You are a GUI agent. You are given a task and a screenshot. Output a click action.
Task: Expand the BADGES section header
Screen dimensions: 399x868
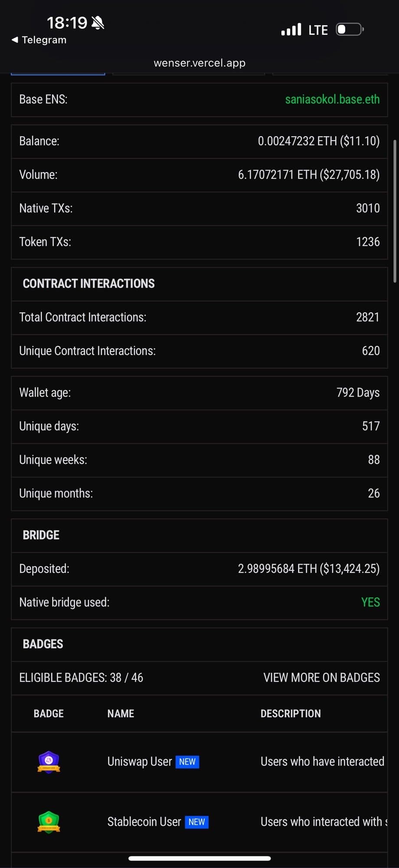(x=43, y=644)
